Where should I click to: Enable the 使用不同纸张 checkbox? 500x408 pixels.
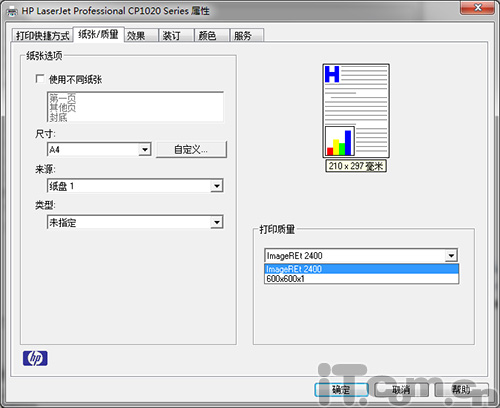click(x=40, y=79)
